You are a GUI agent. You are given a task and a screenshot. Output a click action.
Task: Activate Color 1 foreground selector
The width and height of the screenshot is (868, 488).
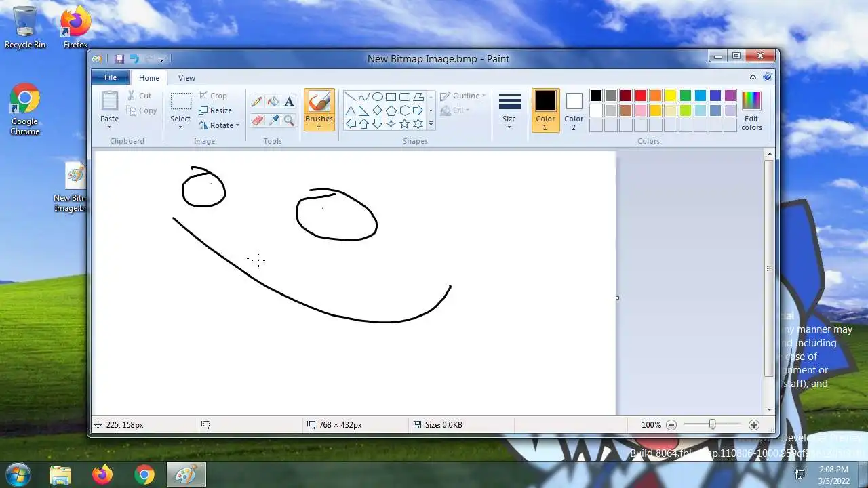(545, 110)
